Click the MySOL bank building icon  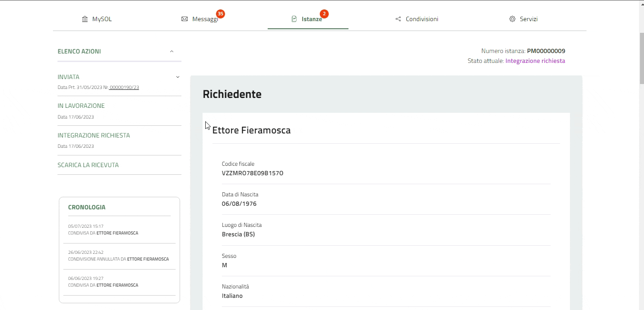pos(85,19)
